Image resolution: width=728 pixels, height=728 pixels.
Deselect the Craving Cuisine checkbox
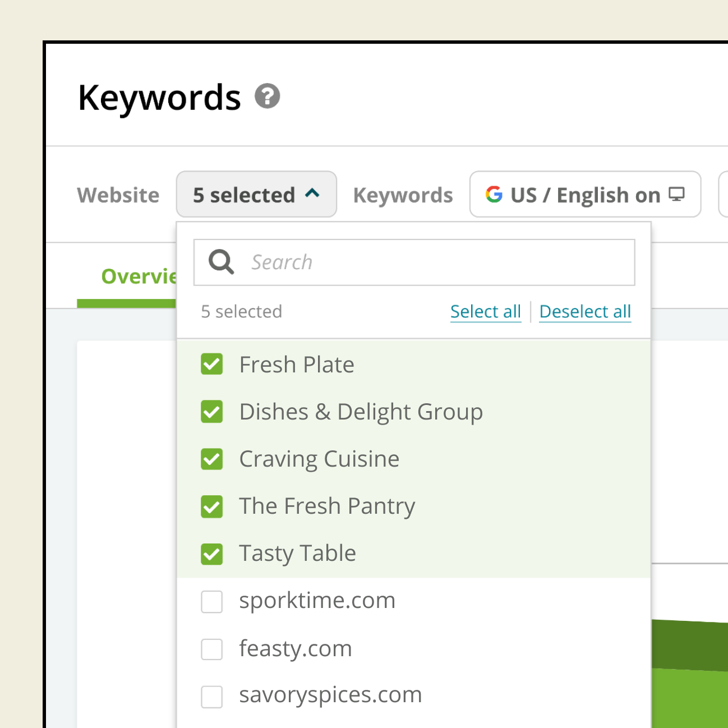pos(212,459)
